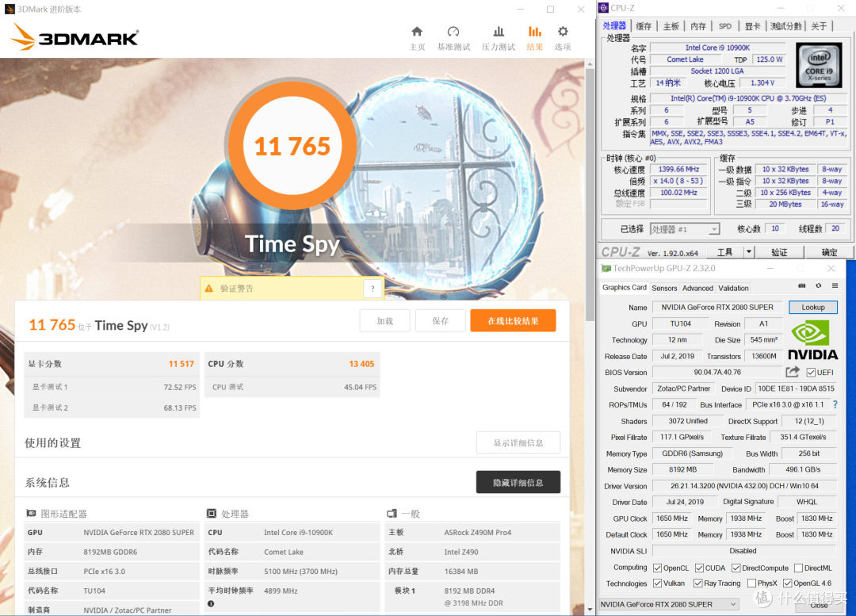Image resolution: width=856 pixels, height=616 pixels.
Task: Click the processor (处理器) section icon in 3DMark
Action: [x=212, y=514]
